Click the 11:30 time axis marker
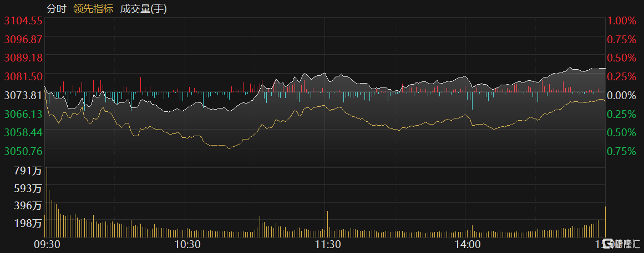This screenshot has height=253, width=644. (327, 244)
